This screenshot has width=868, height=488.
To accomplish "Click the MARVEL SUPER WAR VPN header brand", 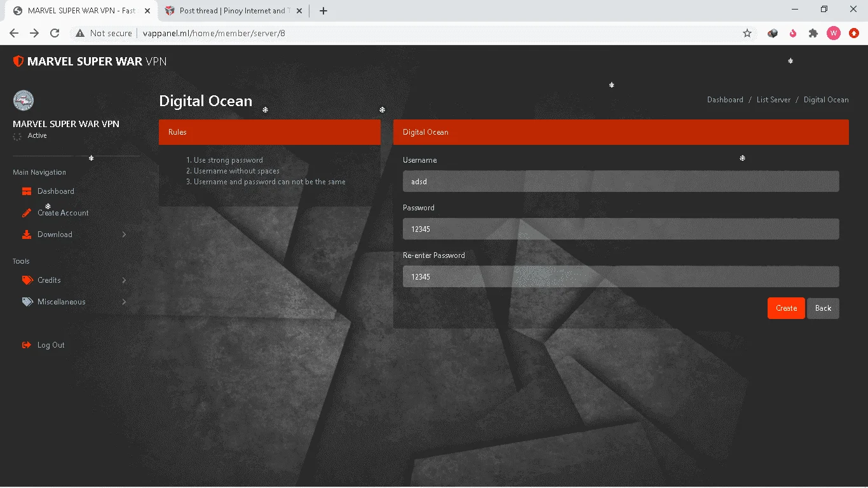I will (90, 61).
